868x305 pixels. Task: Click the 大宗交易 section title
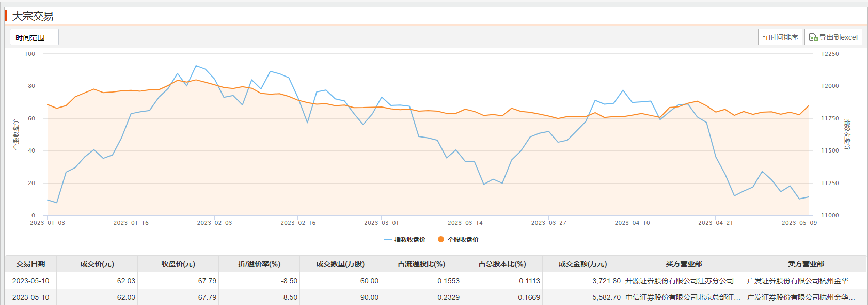(x=33, y=17)
